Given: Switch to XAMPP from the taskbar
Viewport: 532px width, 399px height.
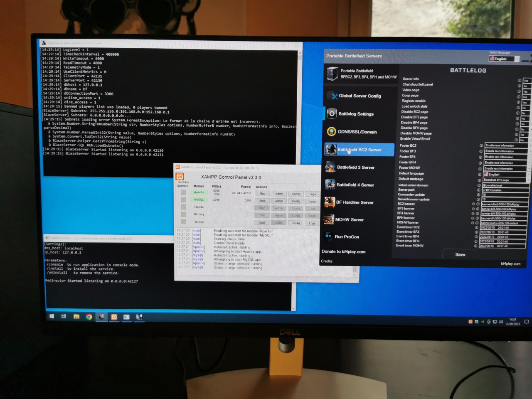Looking at the screenshot, I should (x=114, y=317).
